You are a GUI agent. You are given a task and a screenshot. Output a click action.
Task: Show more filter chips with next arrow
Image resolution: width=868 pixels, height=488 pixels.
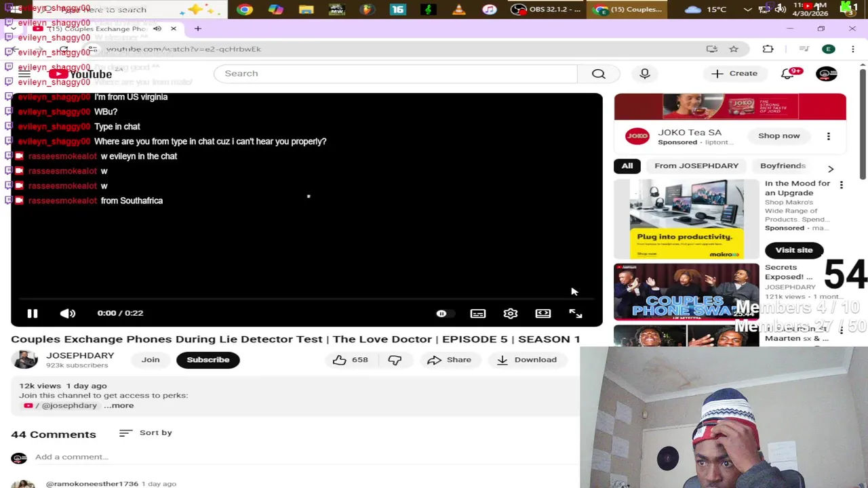831,169
